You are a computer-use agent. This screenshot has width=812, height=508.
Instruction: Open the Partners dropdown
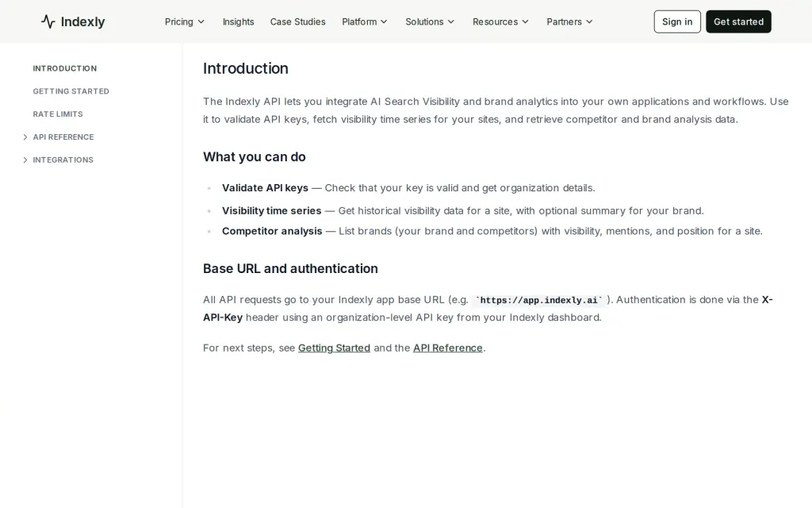tap(569, 21)
